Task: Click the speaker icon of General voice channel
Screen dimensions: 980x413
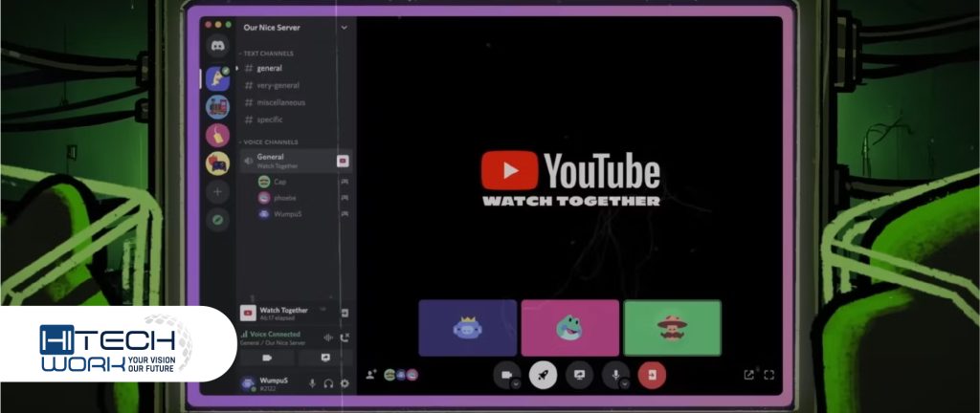Action: [x=248, y=161]
